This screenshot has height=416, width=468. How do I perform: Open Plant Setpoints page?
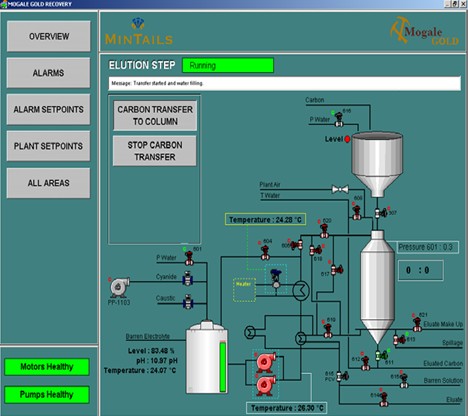tap(49, 146)
